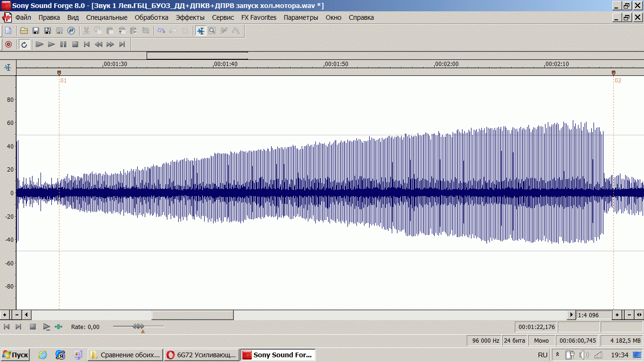This screenshot has width=644, height=362.
Task: Open the Эффекты menu
Action: click(x=190, y=17)
